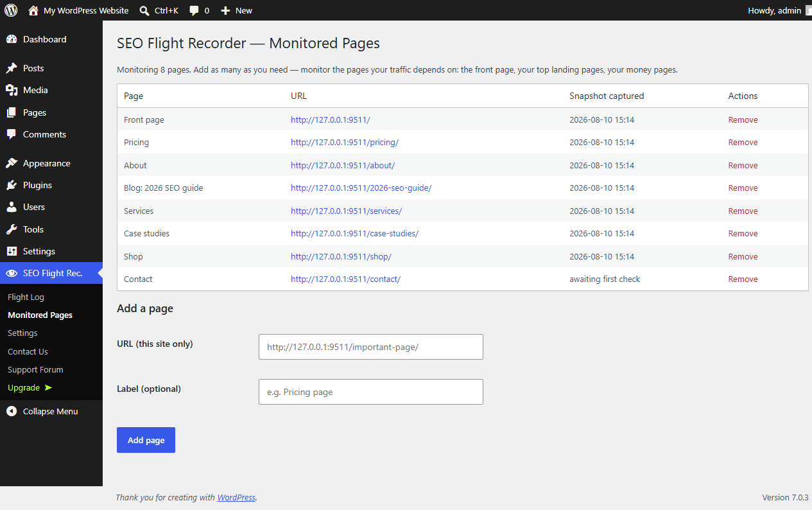Click the Plugins plug icon
Viewport: 812px width, 510px height.
[x=12, y=185]
